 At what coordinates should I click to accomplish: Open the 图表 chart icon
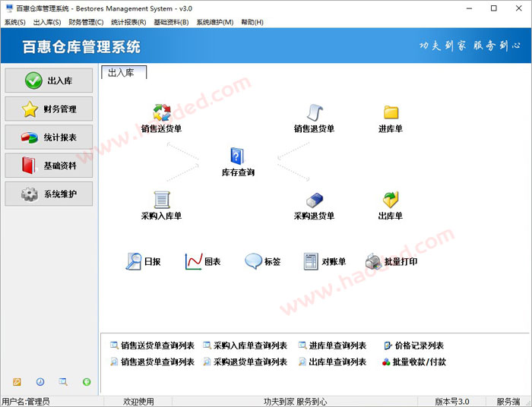193,261
